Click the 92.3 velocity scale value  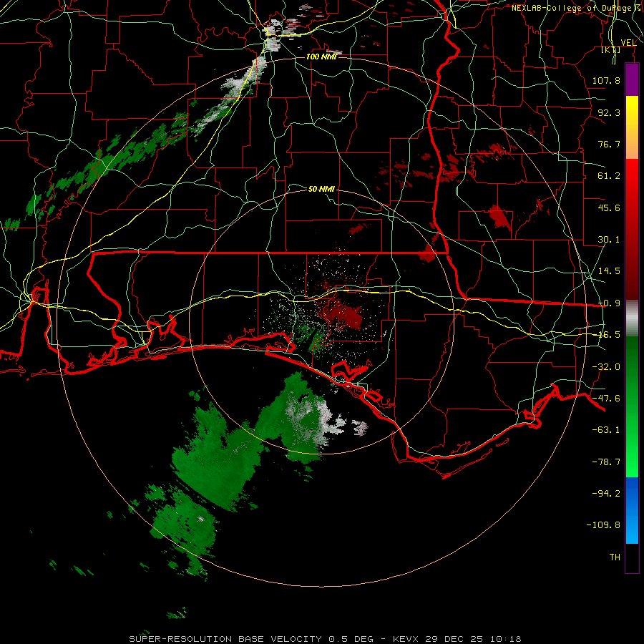pyautogui.click(x=609, y=112)
